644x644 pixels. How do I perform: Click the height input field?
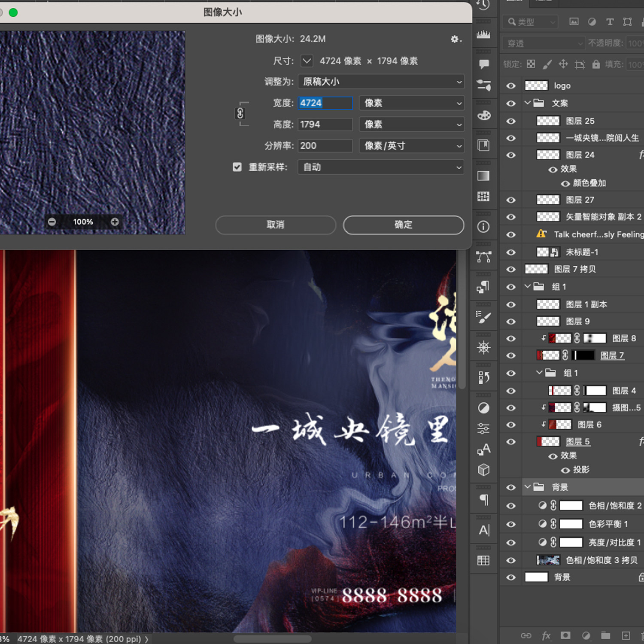pyautogui.click(x=325, y=125)
